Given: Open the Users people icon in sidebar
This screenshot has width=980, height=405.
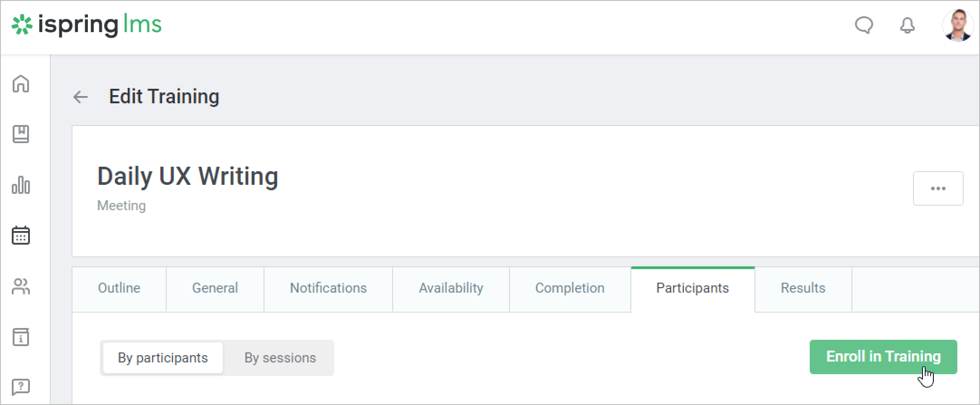Looking at the screenshot, I should pyautogui.click(x=21, y=286).
